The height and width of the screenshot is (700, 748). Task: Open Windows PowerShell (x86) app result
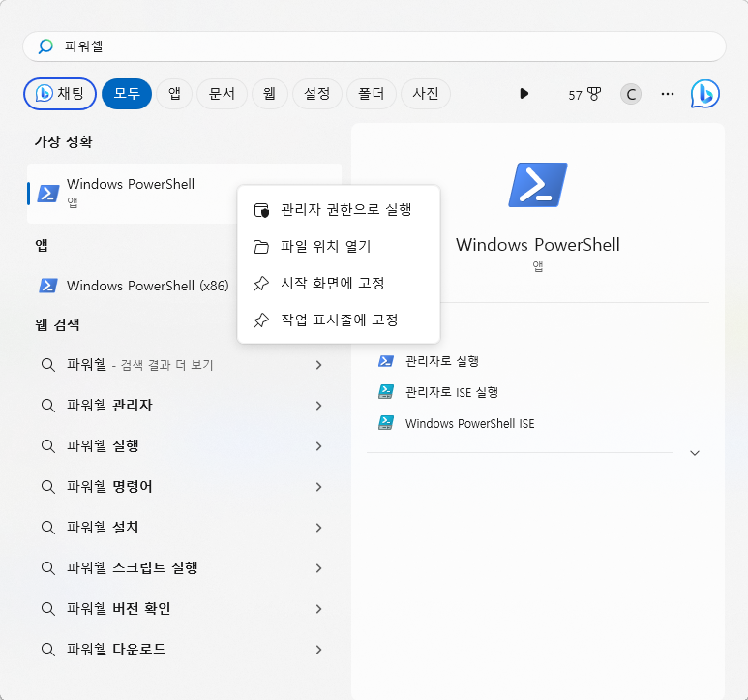coord(148,286)
